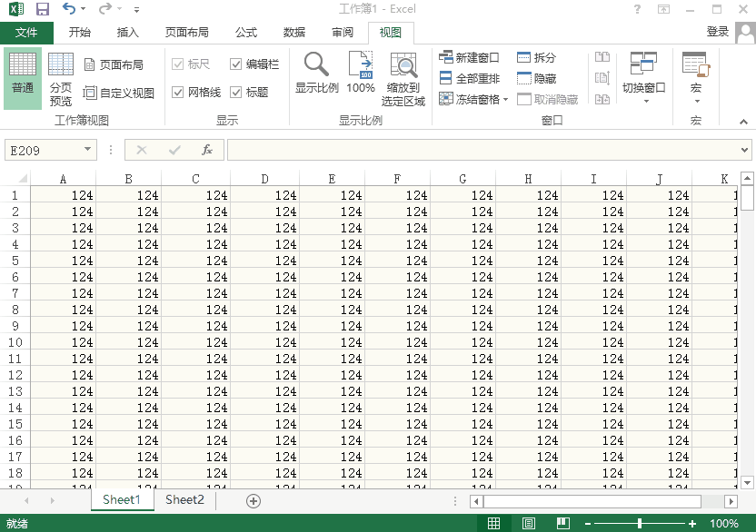This screenshot has height=532, width=756.
Task: Click Zoom to Selection (缩放到选定区域)
Action: 403,79
